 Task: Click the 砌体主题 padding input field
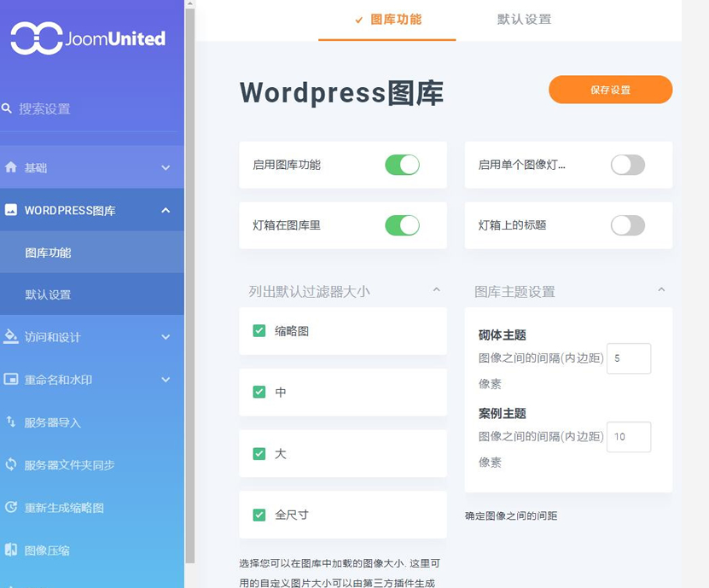pos(628,358)
